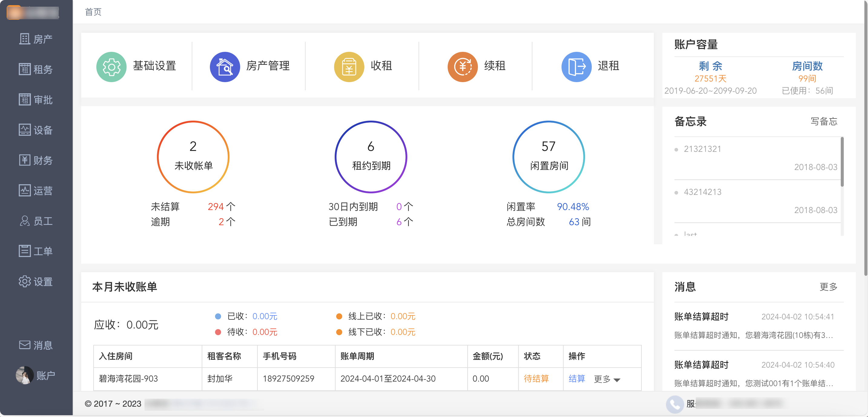Open the 租务 sidebar icon
The image size is (868, 417).
[x=25, y=69]
